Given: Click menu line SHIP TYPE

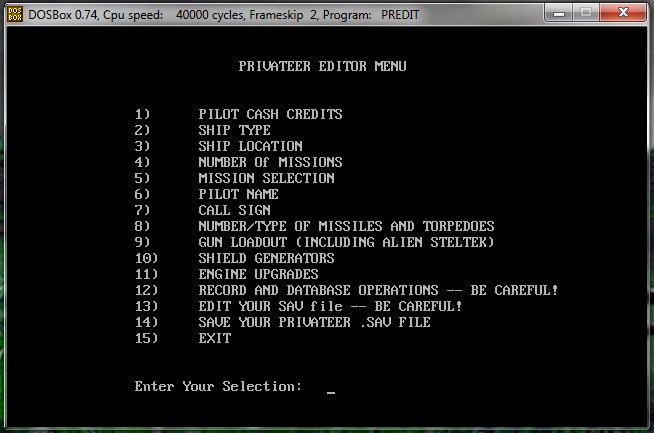Looking at the screenshot, I should click(x=234, y=130).
